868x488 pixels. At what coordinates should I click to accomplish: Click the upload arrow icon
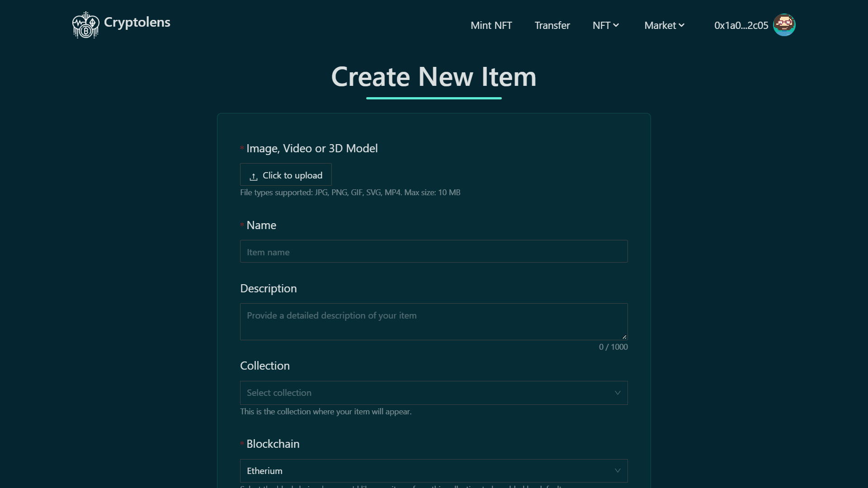pyautogui.click(x=254, y=176)
